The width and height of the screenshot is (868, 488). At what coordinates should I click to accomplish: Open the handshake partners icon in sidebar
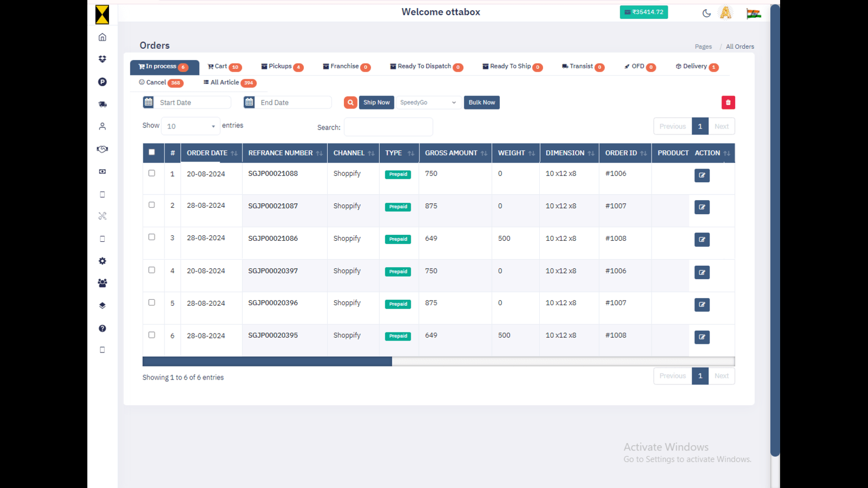point(102,149)
